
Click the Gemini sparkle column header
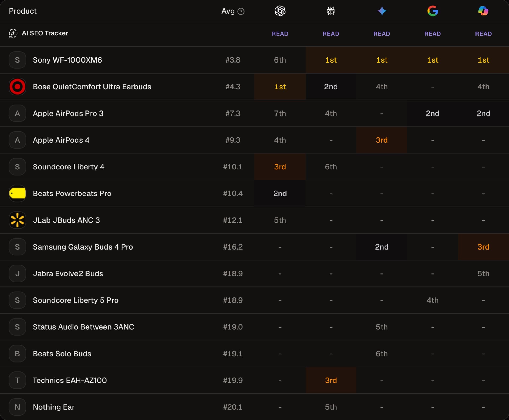pos(382,11)
